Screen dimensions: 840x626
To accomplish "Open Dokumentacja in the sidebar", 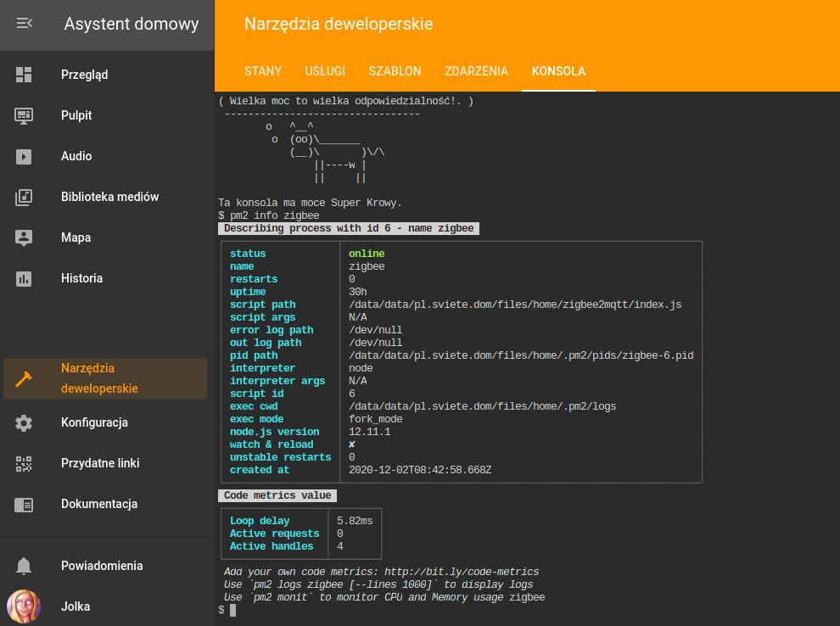I will 105,504.
